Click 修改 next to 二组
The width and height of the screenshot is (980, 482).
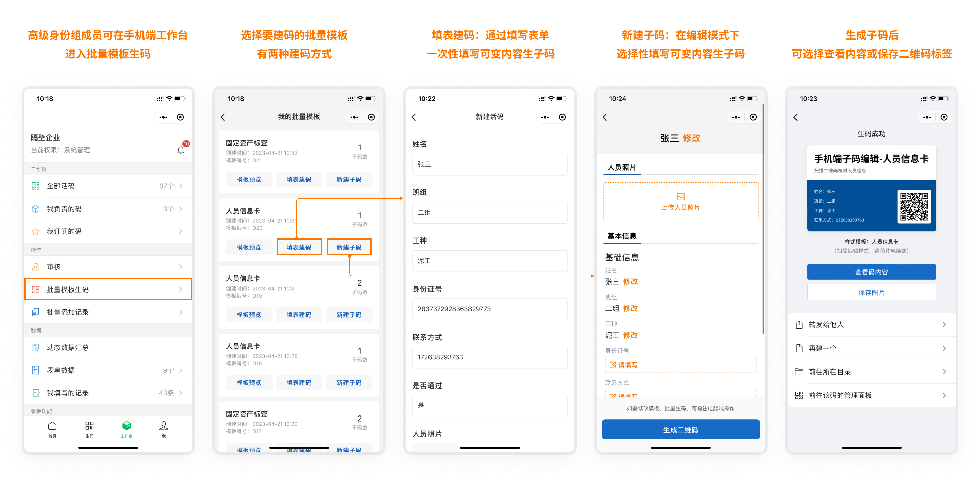click(x=630, y=309)
